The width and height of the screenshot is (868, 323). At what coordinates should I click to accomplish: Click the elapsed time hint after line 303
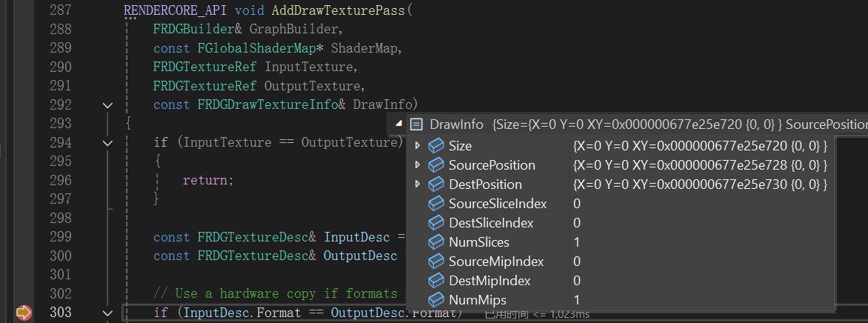(x=537, y=315)
